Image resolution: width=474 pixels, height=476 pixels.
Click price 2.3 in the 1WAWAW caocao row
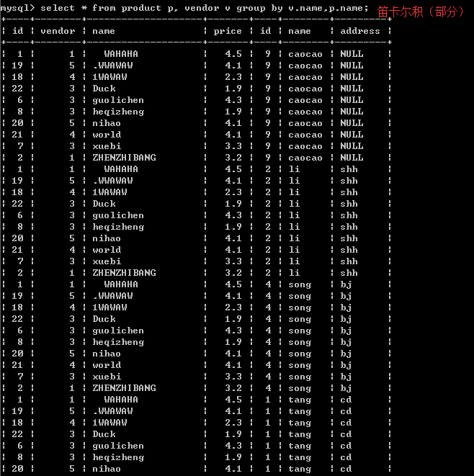coord(233,77)
